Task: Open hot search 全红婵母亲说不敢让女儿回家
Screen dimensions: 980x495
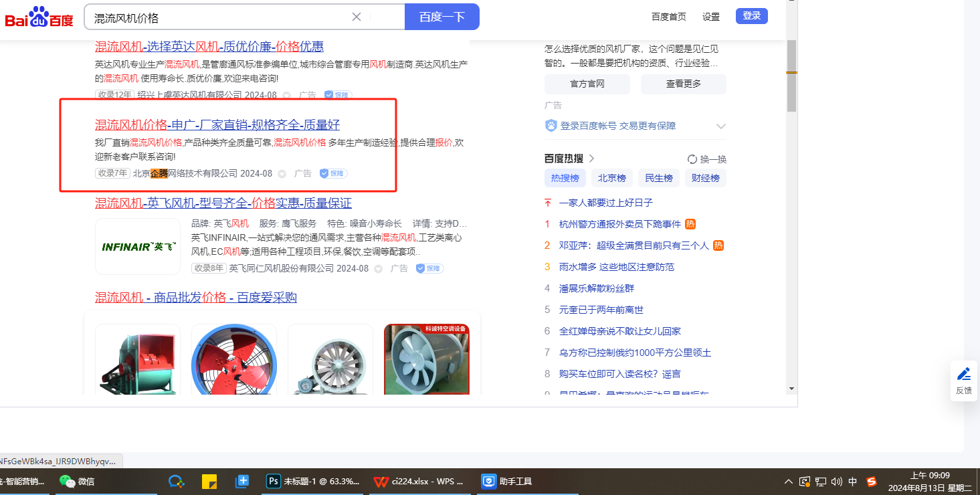Action: [620, 331]
